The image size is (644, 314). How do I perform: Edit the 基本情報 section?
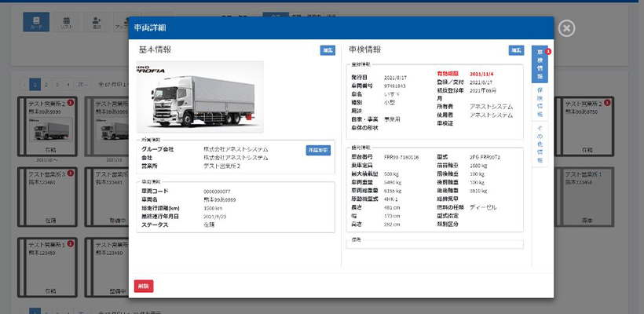point(327,50)
